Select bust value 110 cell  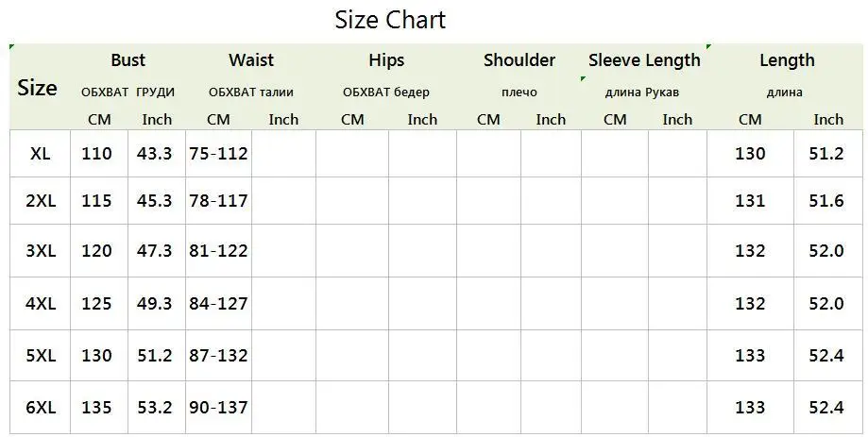tap(97, 154)
